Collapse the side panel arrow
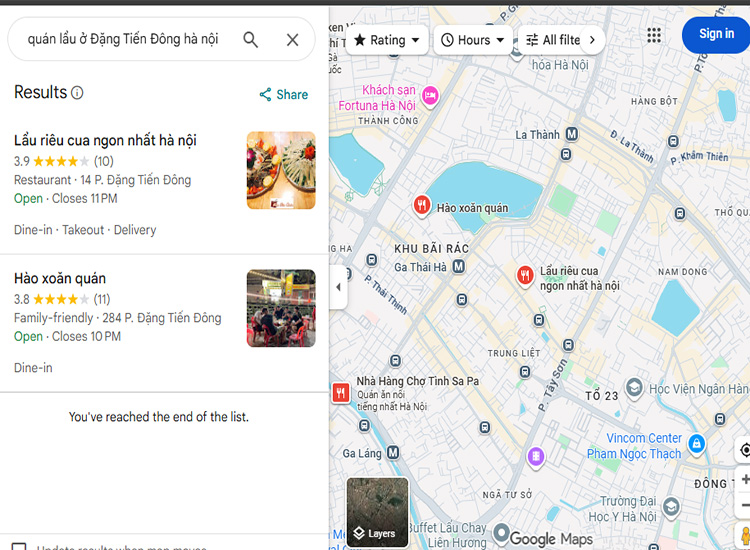 click(338, 287)
